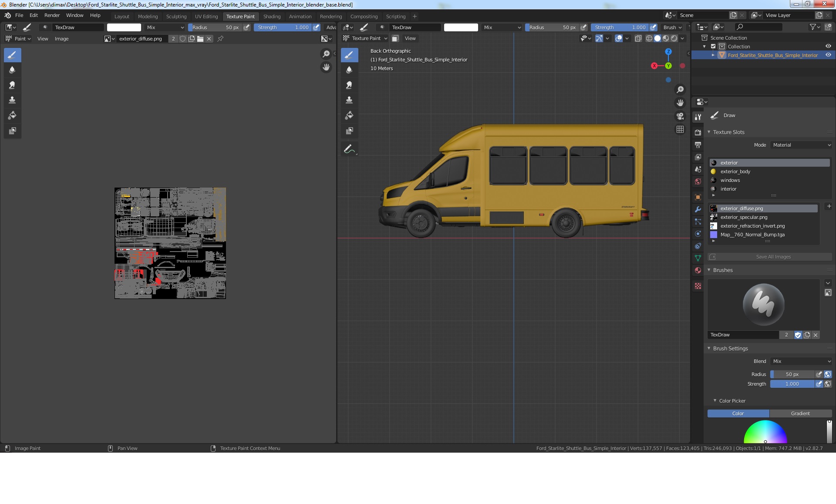Expand Ford_Starlite_Shuttle_Bus object in outliner
The width and height of the screenshot is (836, 504).
click(713, 55)
